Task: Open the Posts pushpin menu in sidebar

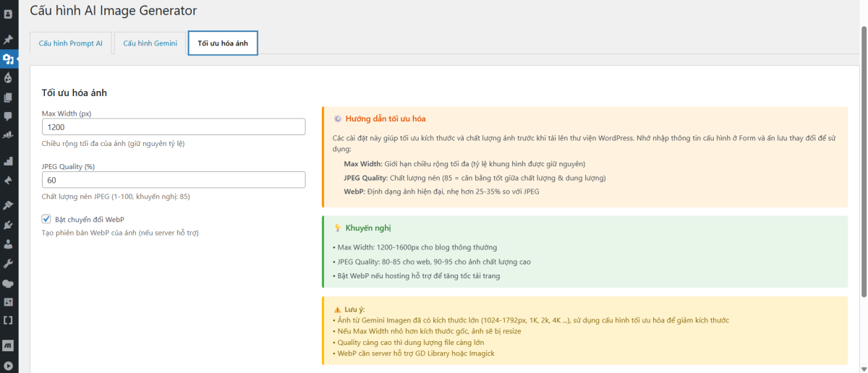Action: pos(9,39)
